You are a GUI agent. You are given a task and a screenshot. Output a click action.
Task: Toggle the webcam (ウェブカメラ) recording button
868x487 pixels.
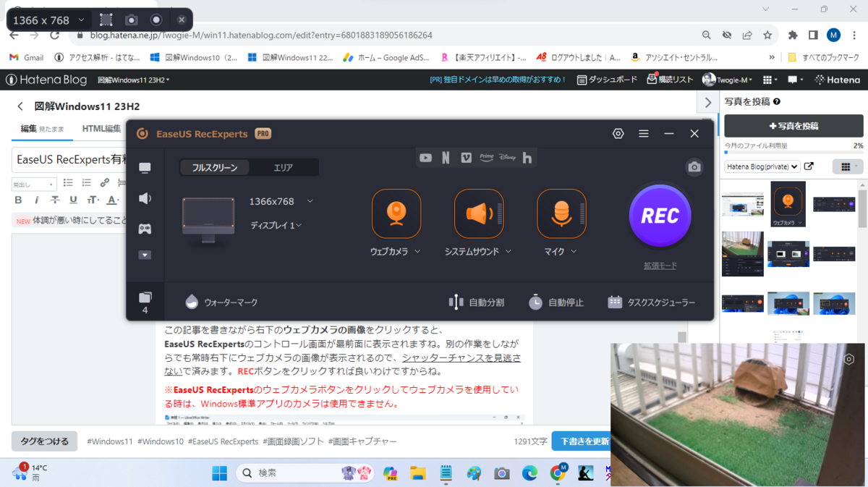396,213
